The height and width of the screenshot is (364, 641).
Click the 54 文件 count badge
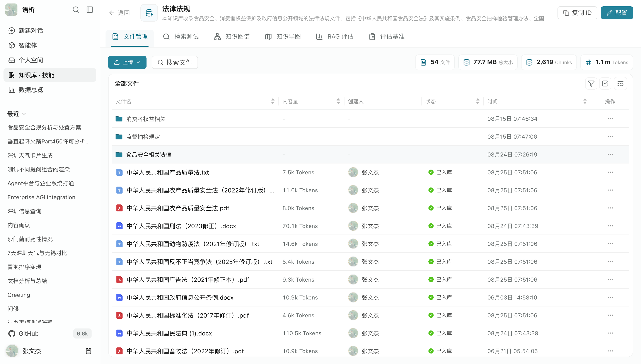point(435,62)
